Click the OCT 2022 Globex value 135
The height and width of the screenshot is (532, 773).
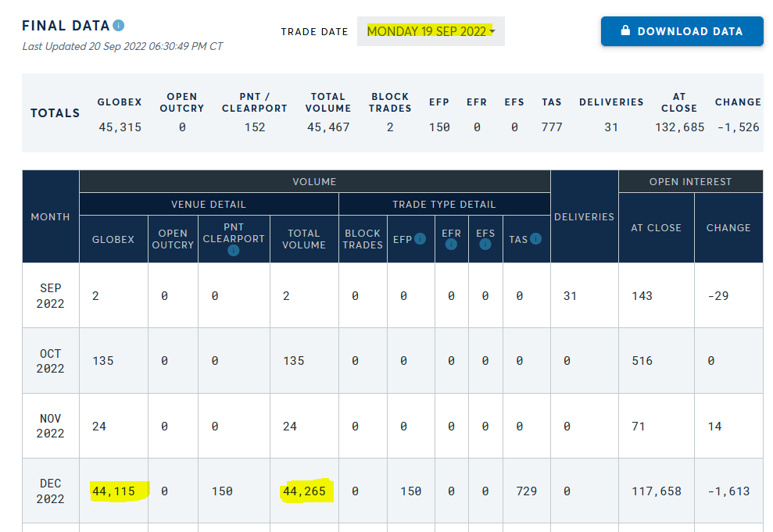(x=103, y=361)
